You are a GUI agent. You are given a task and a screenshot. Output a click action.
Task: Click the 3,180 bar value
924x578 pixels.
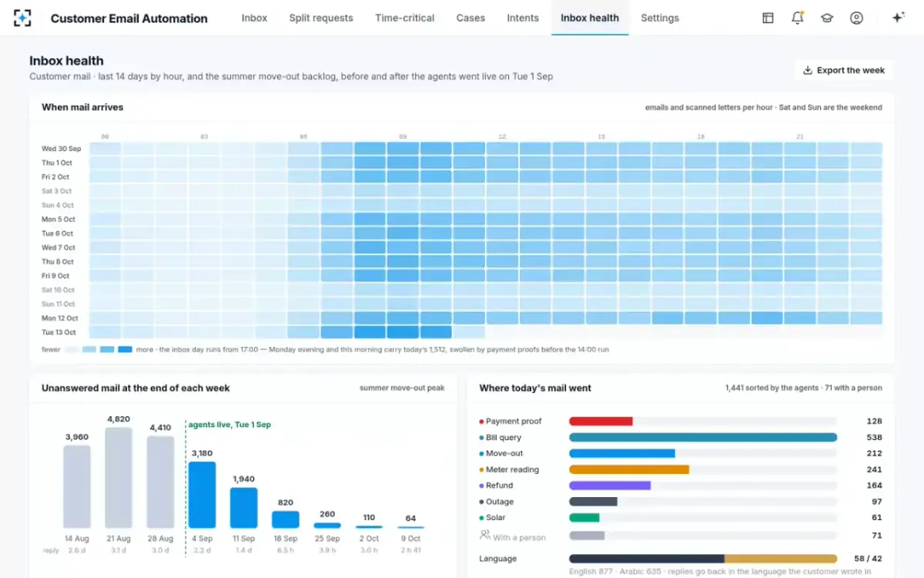202,453
